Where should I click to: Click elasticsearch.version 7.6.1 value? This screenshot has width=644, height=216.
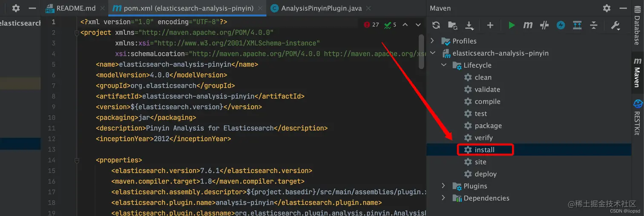tap(210, 171)
